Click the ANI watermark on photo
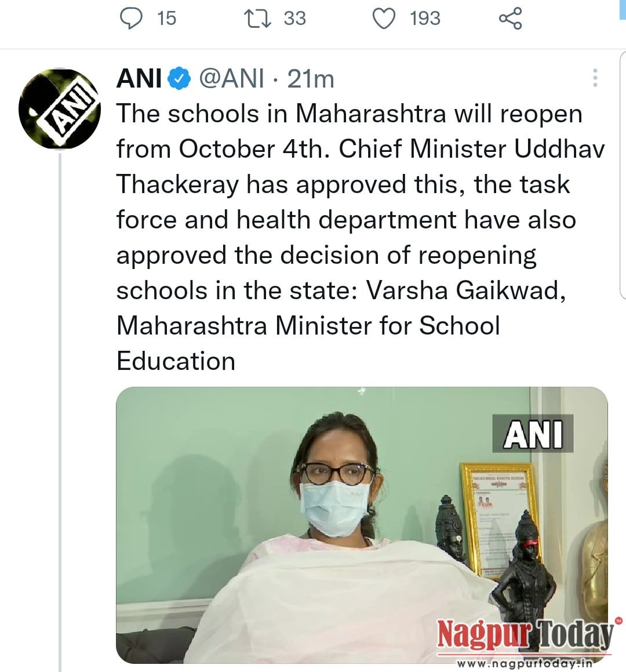The height and width of the screenshot is (672, 626). pos(533,433)
